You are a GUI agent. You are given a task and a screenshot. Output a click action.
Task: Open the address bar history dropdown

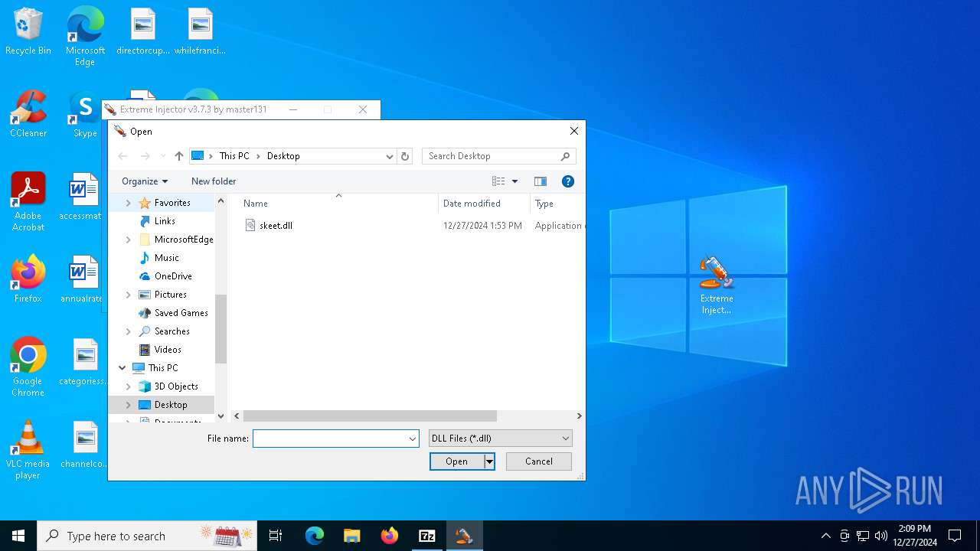389,156
